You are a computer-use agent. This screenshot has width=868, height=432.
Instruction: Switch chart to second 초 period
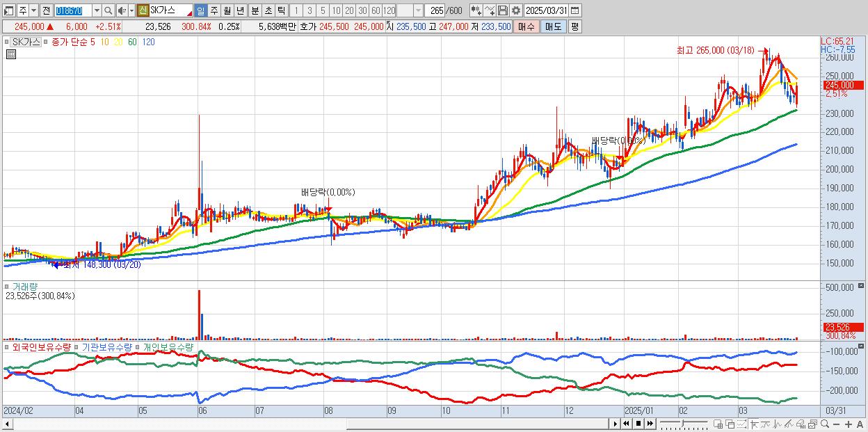pyautogui.click(x=267, y=10)
